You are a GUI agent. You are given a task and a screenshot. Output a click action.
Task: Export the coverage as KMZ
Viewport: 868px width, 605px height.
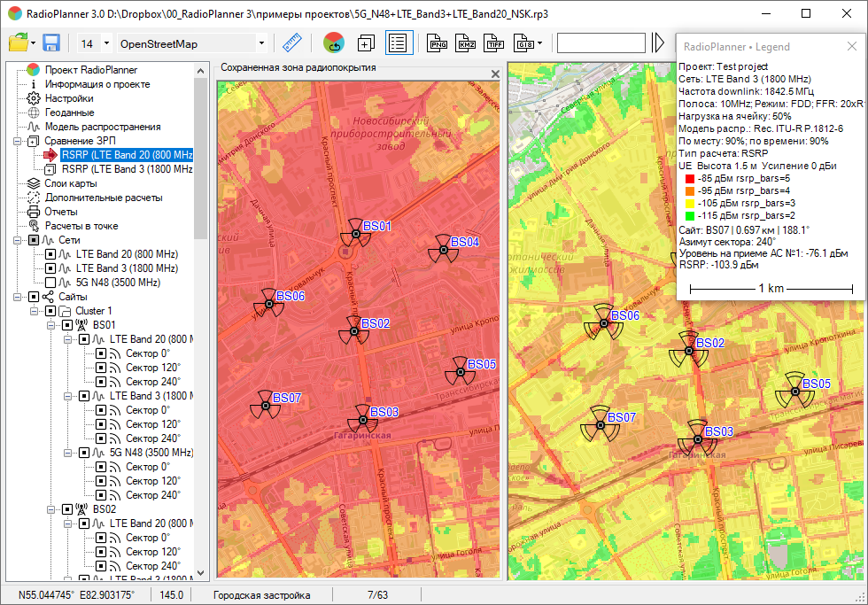[x=466, y=43]
